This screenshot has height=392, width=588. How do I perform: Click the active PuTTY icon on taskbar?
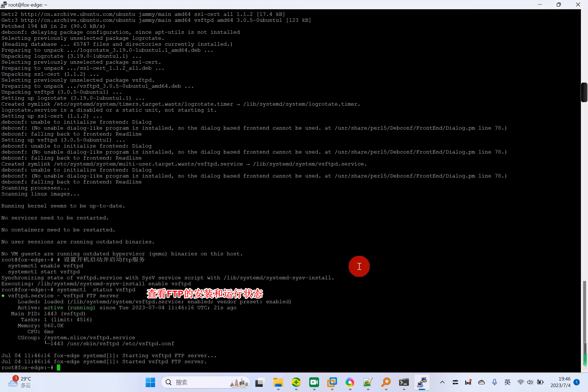point(422,382)
